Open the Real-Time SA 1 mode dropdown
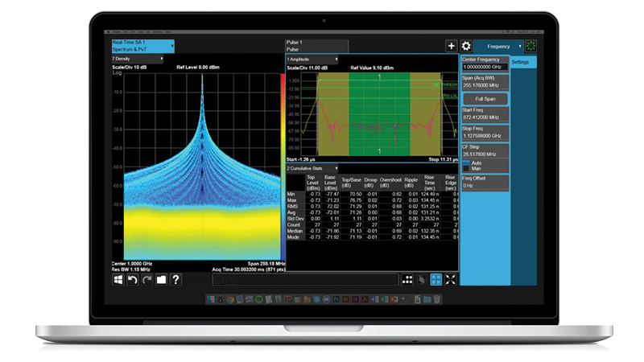 point(143,46)
